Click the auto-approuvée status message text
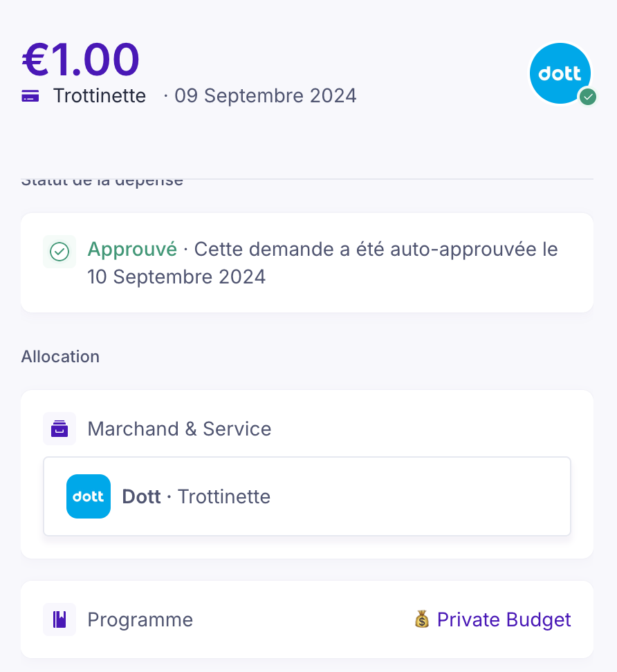 [x=376, y=249]
